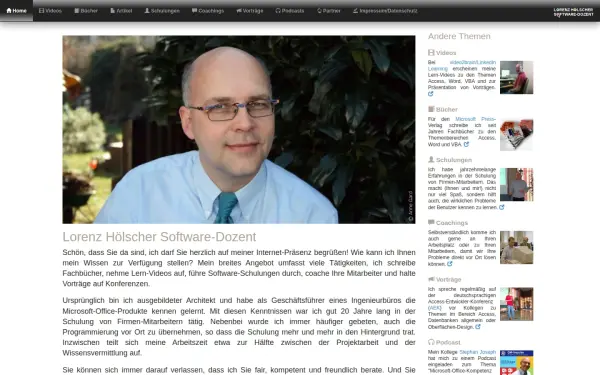Open the Podcast section thumbnail
Screen dimensions: 600x375
pos(517,363)
